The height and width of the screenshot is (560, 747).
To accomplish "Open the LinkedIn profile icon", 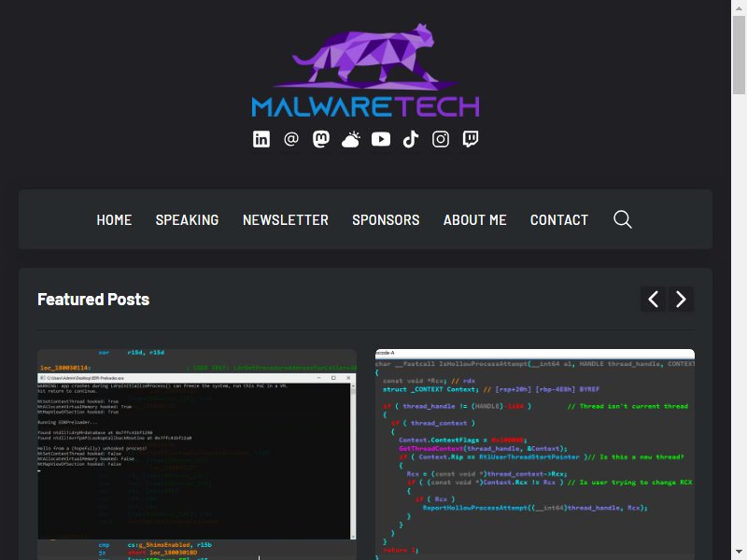I will 261,139.
